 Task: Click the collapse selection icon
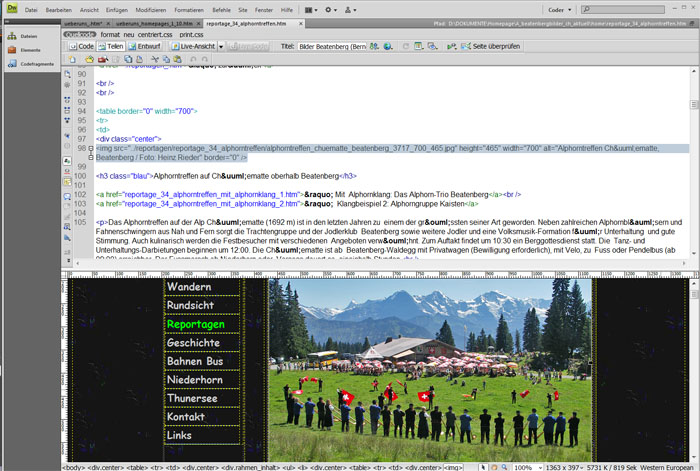point(67,110)
